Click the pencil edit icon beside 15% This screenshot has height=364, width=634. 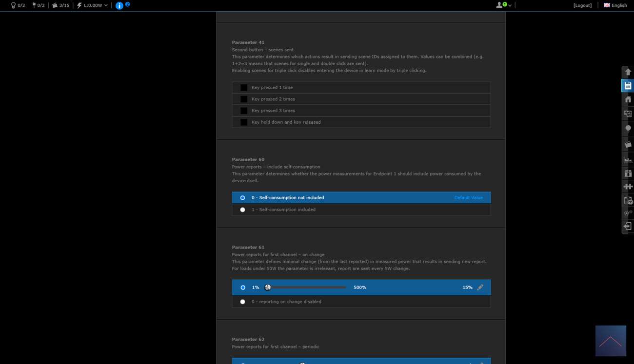[480, 287]
